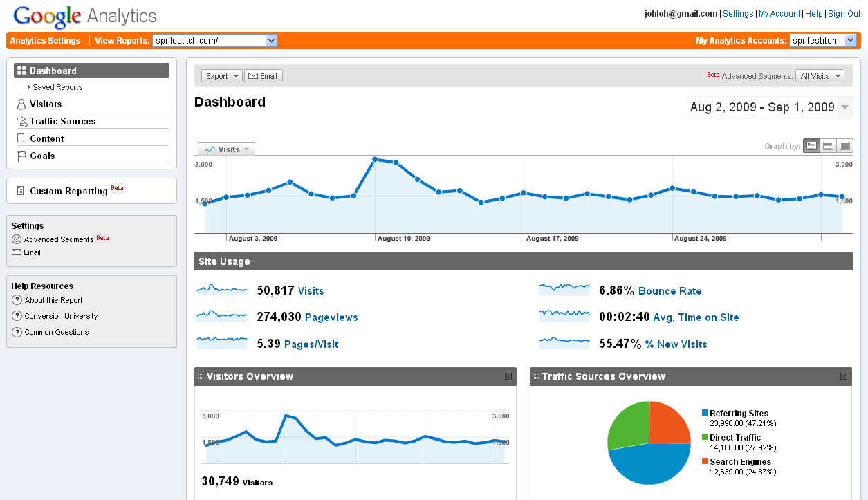
Task: Open the Pageviews metric link
Action: click(331, 317)
